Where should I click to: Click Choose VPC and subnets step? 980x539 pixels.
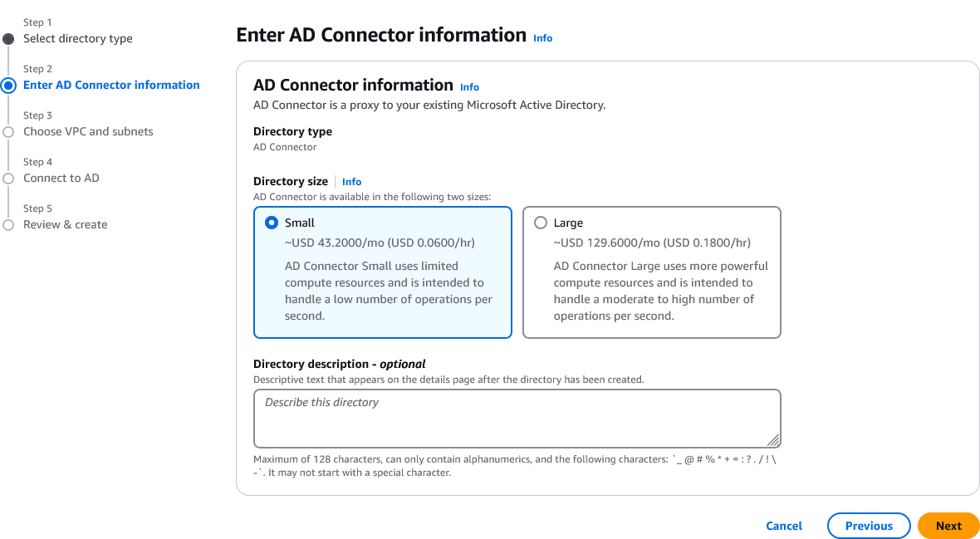pyautogui.click(x=88, y=131)
